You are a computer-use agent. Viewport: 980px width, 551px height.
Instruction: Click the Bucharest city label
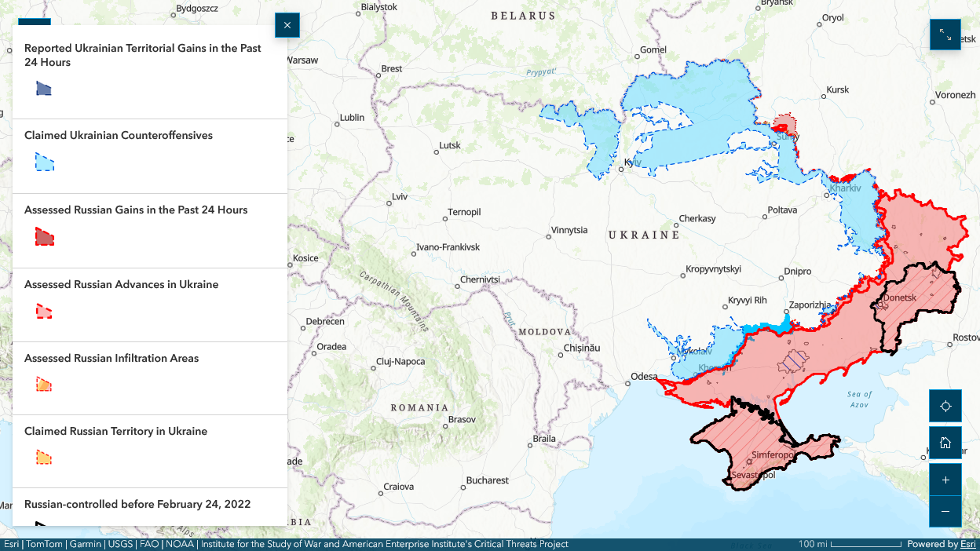(x=487, y=480)
